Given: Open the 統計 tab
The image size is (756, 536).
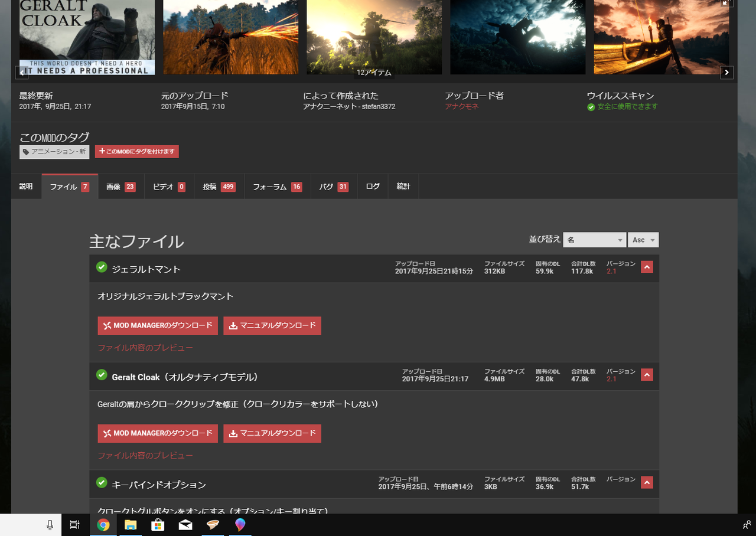Looking at the screenshot, I should 403,187.
